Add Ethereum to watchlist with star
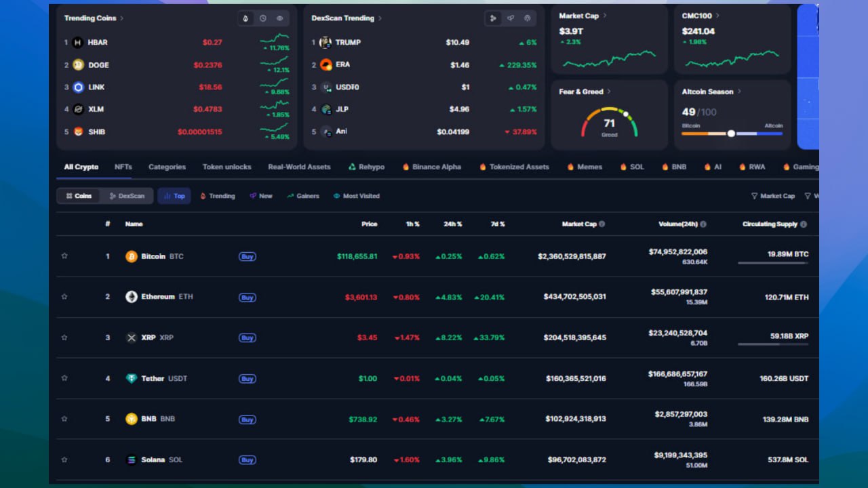Image resolution: width=868 pixels, height=488 pixels. point(64,297)
